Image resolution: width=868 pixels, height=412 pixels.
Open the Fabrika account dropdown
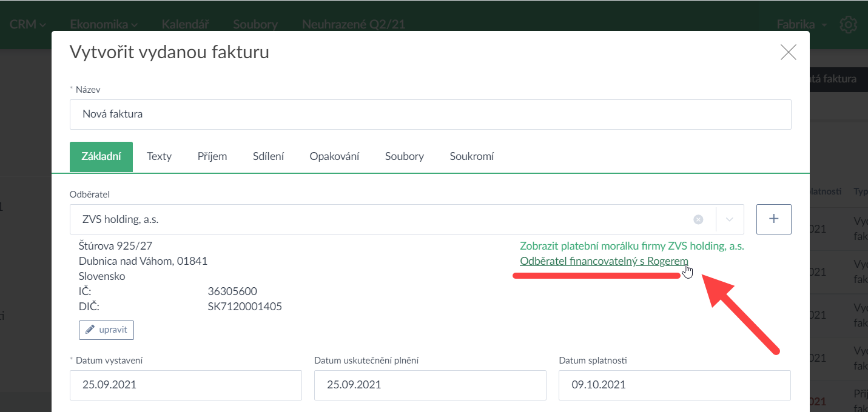(x=801, y=25)
